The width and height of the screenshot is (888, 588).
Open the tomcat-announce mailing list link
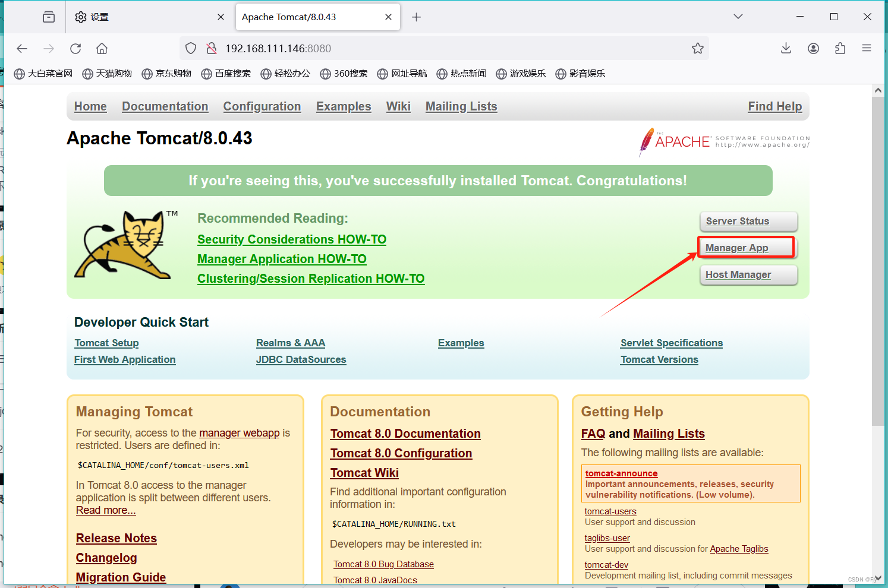[x=621, y=473]
